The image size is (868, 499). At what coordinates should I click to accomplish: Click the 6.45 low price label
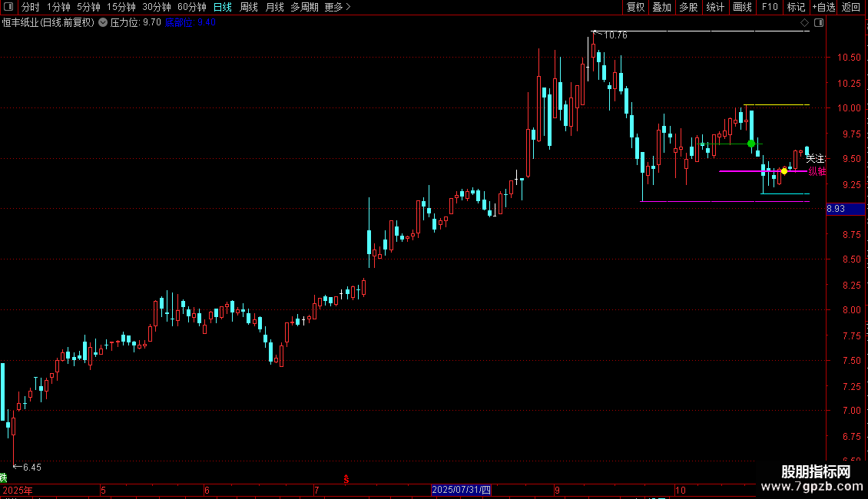tap(32, 468)
